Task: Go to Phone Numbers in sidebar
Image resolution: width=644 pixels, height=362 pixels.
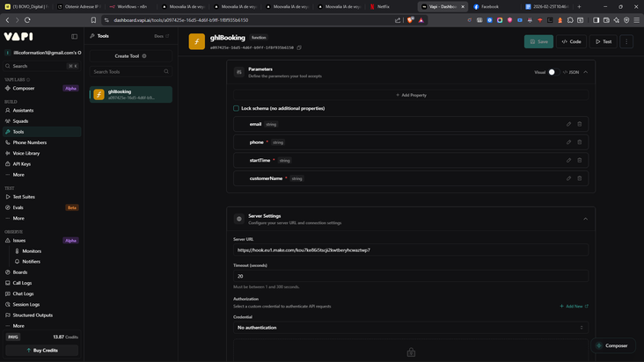Action: tap(30, 142)
